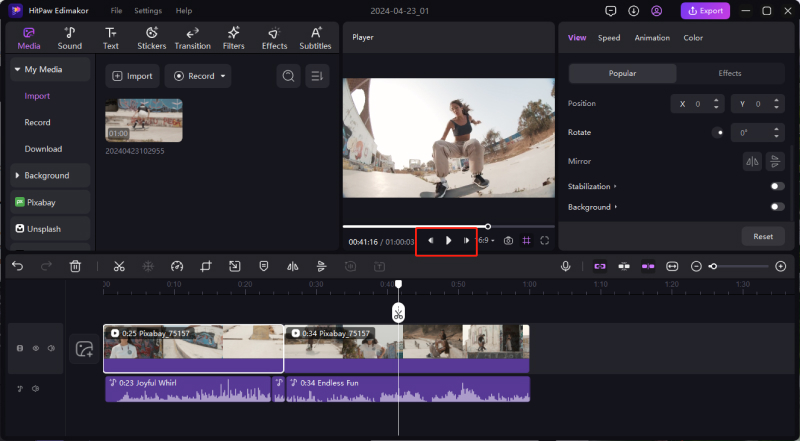Enable the Background toggle switch
Screen dimensions: 800x441
point(776,207)
